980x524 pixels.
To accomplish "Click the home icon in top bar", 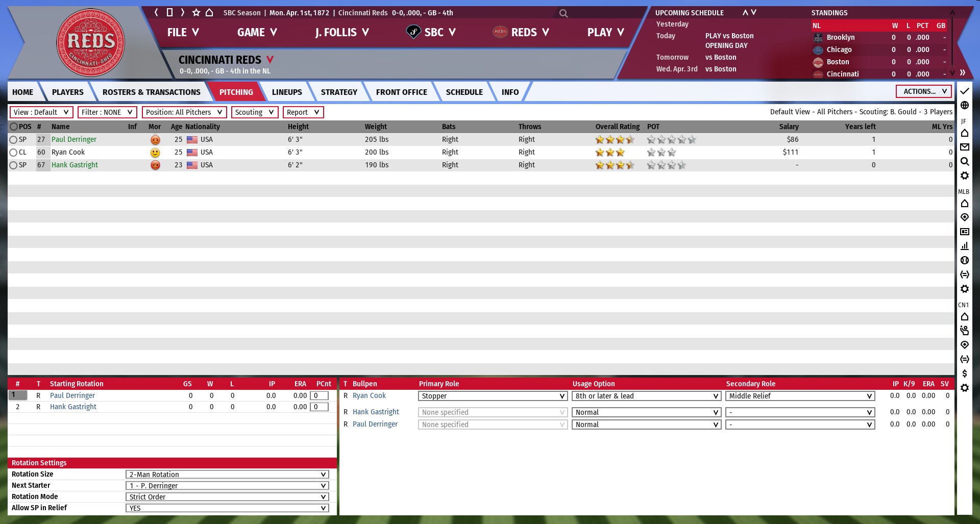I will pos(209,12).
